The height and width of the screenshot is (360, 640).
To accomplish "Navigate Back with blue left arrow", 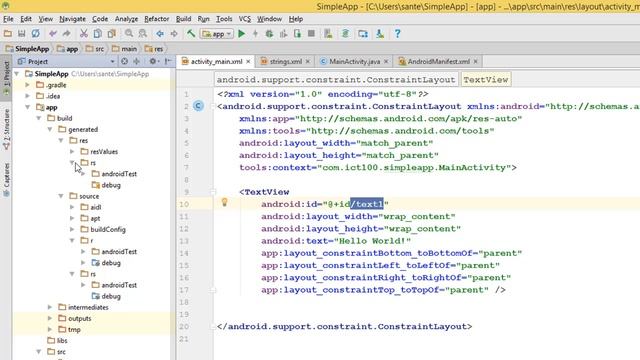I will 160,34.
